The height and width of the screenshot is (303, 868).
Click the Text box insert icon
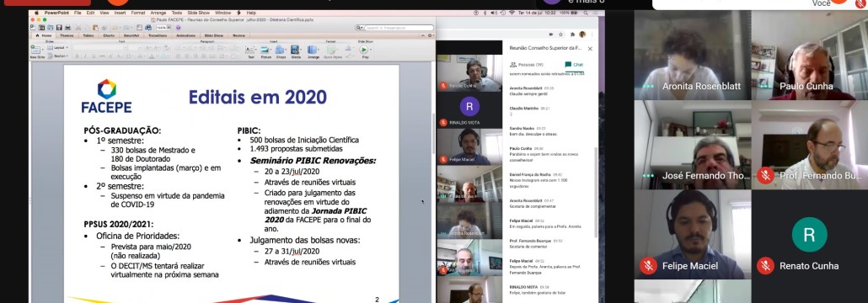pos(250,50)
